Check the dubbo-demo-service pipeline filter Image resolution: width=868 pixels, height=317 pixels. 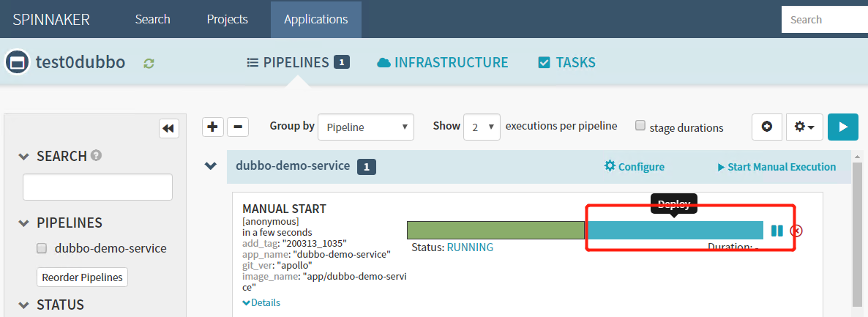[x=42, y=248]
